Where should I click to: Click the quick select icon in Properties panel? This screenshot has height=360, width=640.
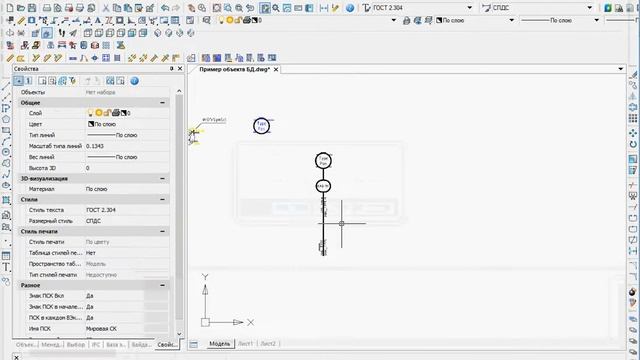tap(72, 81)
